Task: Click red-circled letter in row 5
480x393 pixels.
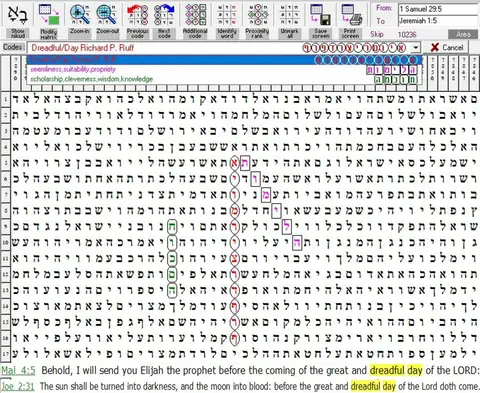Action: pos(235,163)
